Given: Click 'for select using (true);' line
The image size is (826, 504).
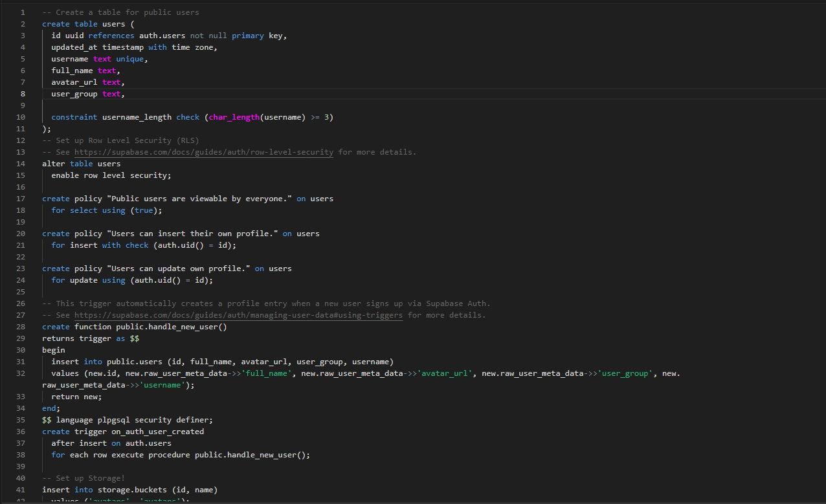Looking at the screenshot, I should tap(107, 210).
